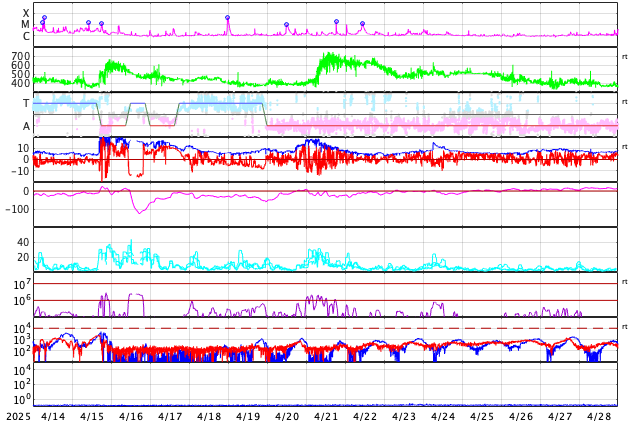
Task: Select the 4/19 date label
Action: 248,416
